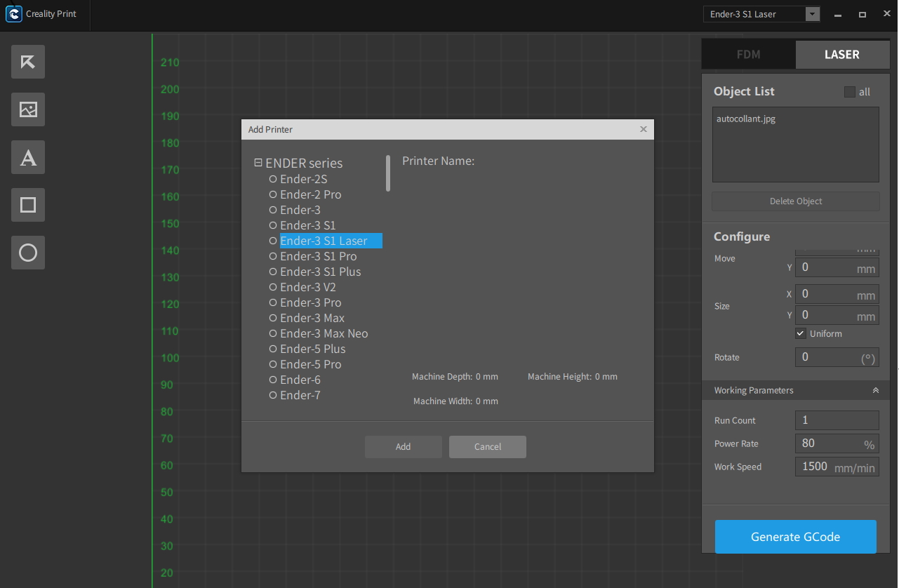Screen dimensions: 899x588
Task: Pick Ender-5 Plus from list
Action: [307, 349]
